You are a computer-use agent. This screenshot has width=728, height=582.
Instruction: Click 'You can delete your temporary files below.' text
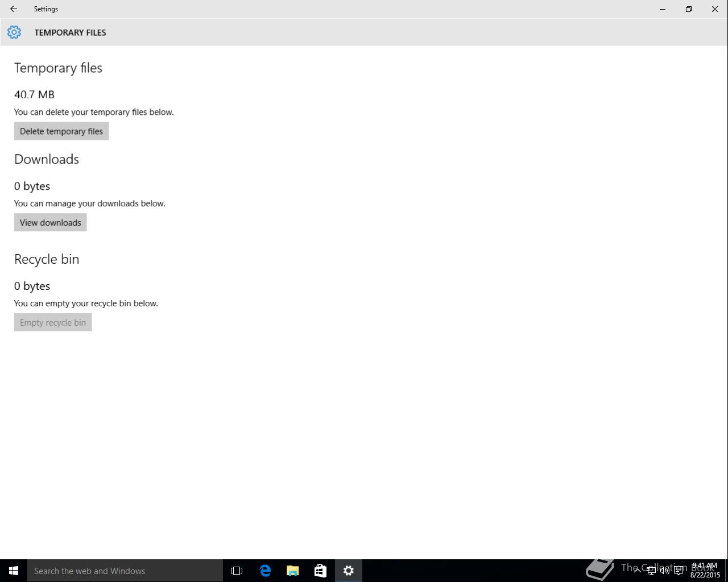(94, 112)
